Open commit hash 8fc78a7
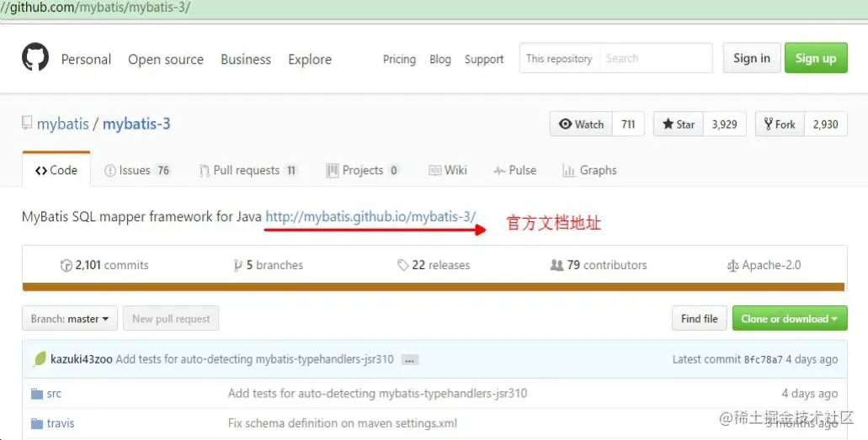The height and width of the screenshot is (440, 868). tap(764, 360)
